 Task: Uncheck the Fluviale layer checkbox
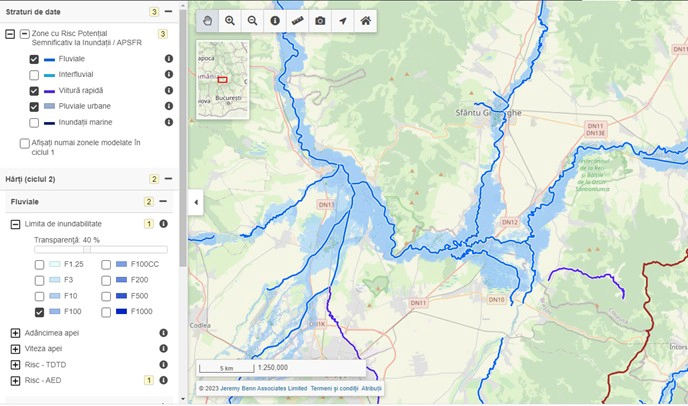coord(35,59)
